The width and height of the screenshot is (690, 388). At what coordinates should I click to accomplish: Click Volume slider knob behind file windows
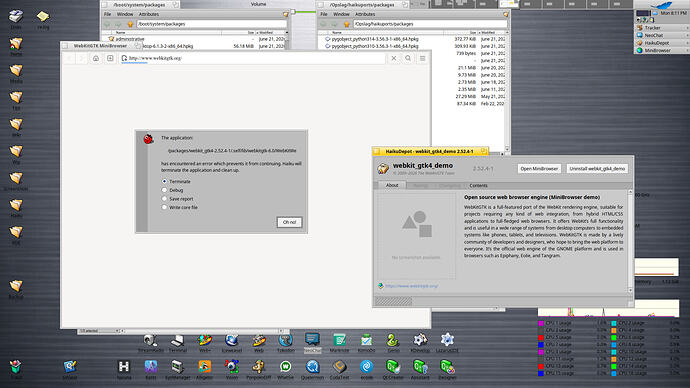pos(293,12)
